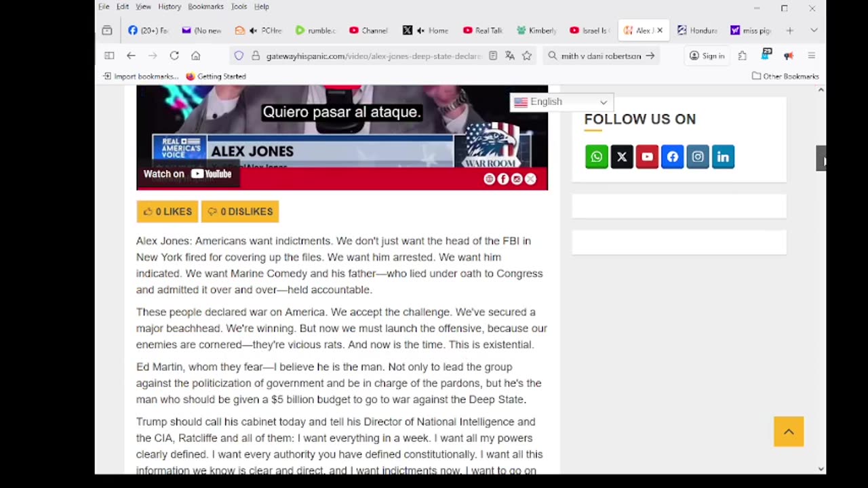Open the megaphone toolbar icon
The width and height of the screenshot is (868, 488).
[789, 56]
